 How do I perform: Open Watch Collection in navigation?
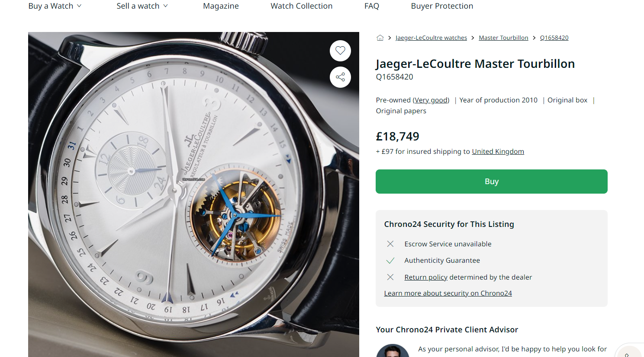[x=301, y=6]
